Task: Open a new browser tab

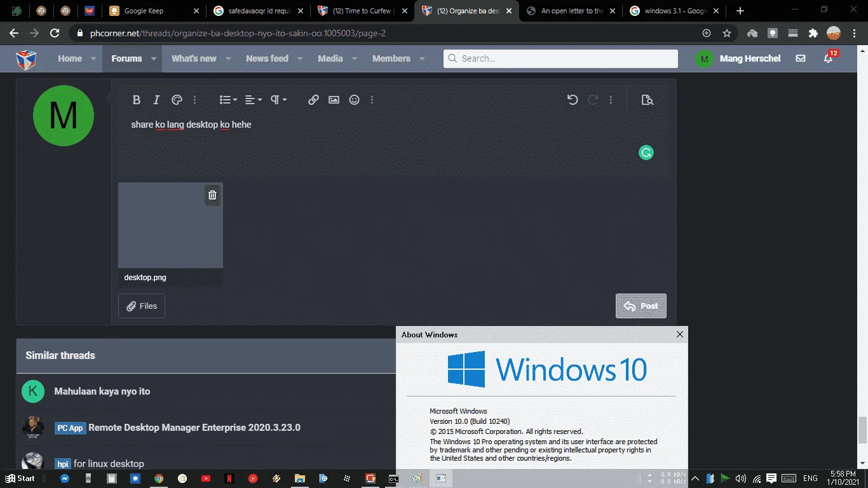Action: coord(740,11)
